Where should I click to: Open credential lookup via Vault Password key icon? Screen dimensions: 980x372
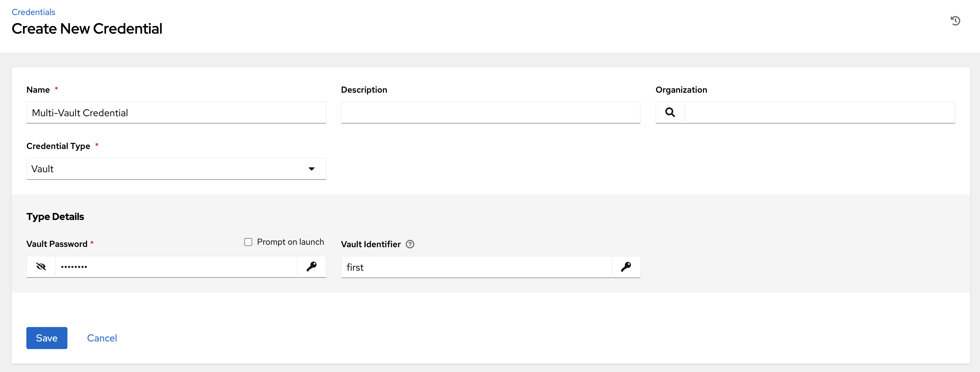point(312,267)
